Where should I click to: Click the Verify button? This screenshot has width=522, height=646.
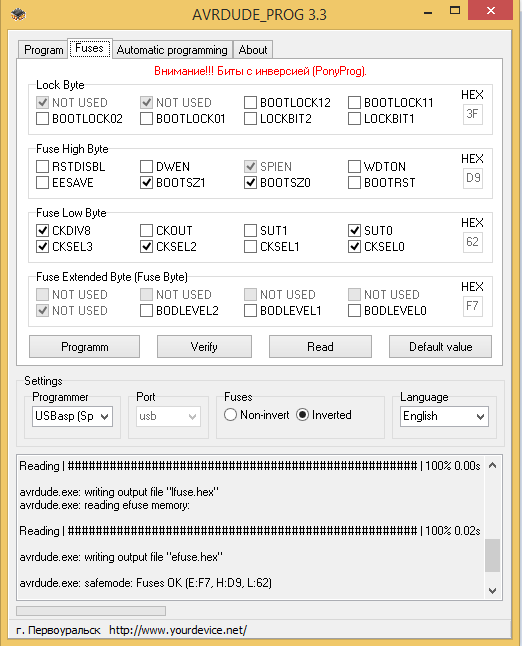204,347
